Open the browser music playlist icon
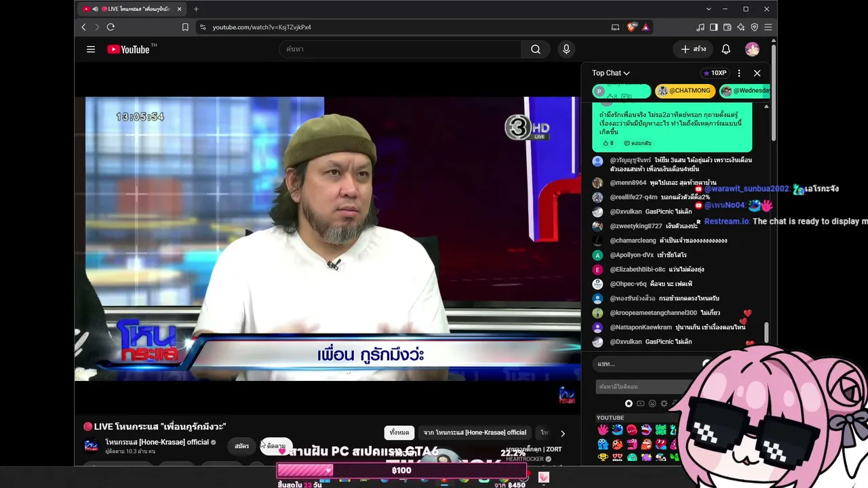 pos(700,27)
